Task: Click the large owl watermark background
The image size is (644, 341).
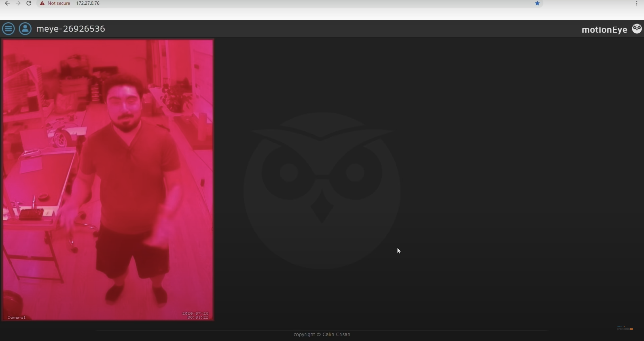Action: pyautogui.click(x=322, y=191)
